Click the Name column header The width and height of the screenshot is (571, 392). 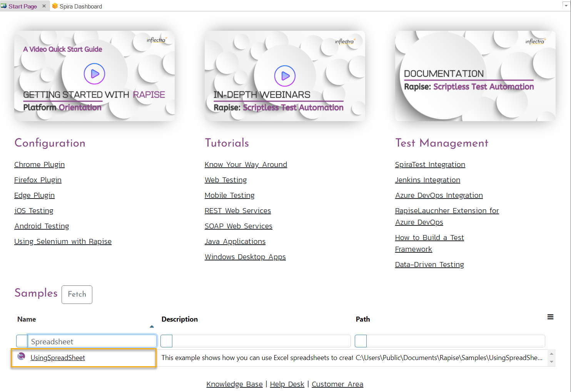[27, 319]
